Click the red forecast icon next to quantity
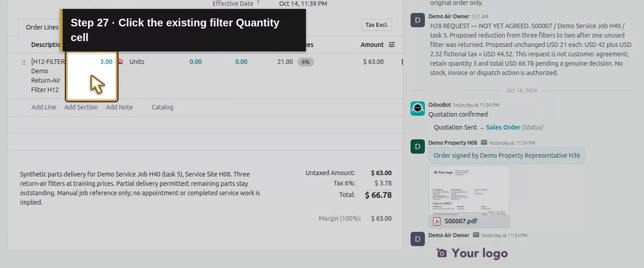 [120, 62]
